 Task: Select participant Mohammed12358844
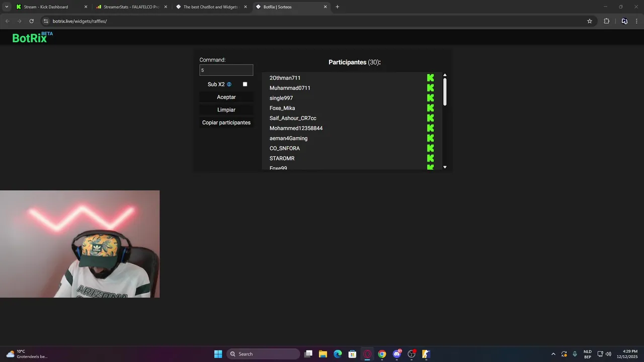pyautogui.click(x=296, y=128)
